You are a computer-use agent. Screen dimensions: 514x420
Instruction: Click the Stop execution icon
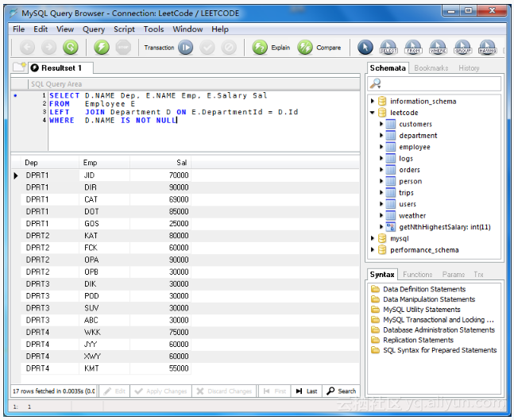123,48
